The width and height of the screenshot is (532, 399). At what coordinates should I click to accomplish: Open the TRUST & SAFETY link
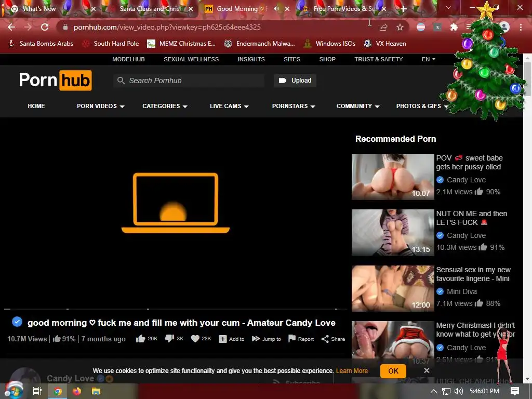point(379,59)
